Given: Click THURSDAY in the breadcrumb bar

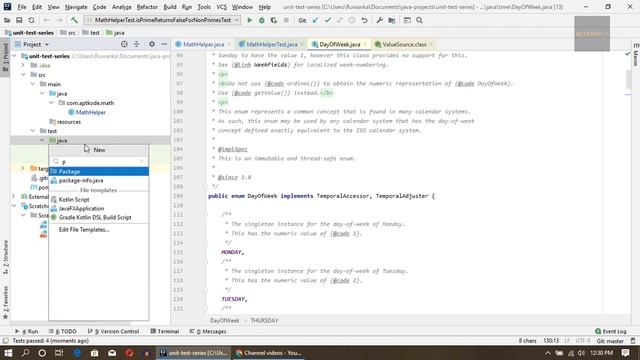Looking at the screenshot, I should click(x=264, y=320).
